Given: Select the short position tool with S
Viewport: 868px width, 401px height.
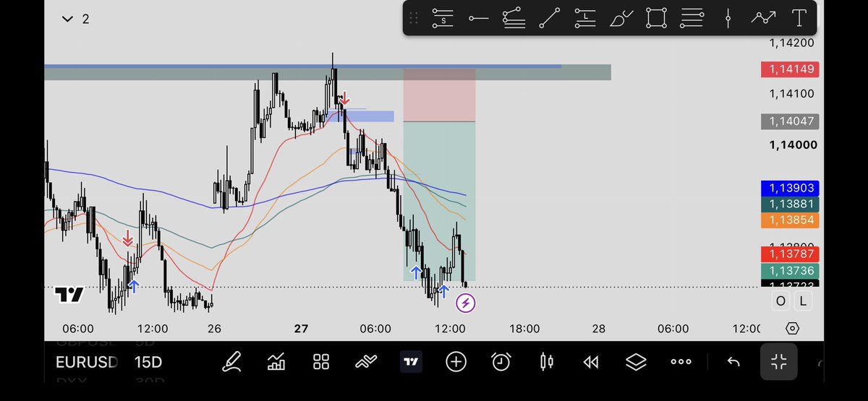Looking at the screenshot, I should click(x=443, y=18).
